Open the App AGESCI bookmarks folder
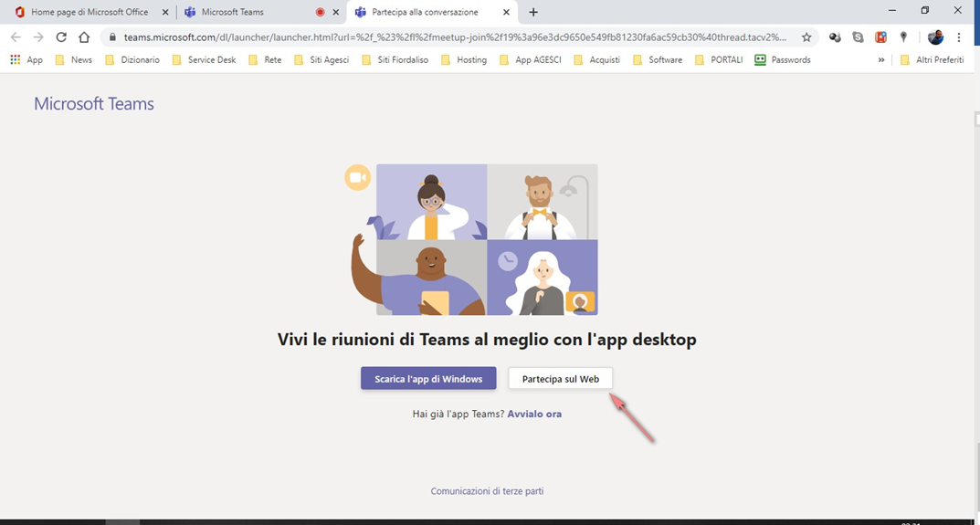Viewport: 980px width, 525px height. point(531,60)
